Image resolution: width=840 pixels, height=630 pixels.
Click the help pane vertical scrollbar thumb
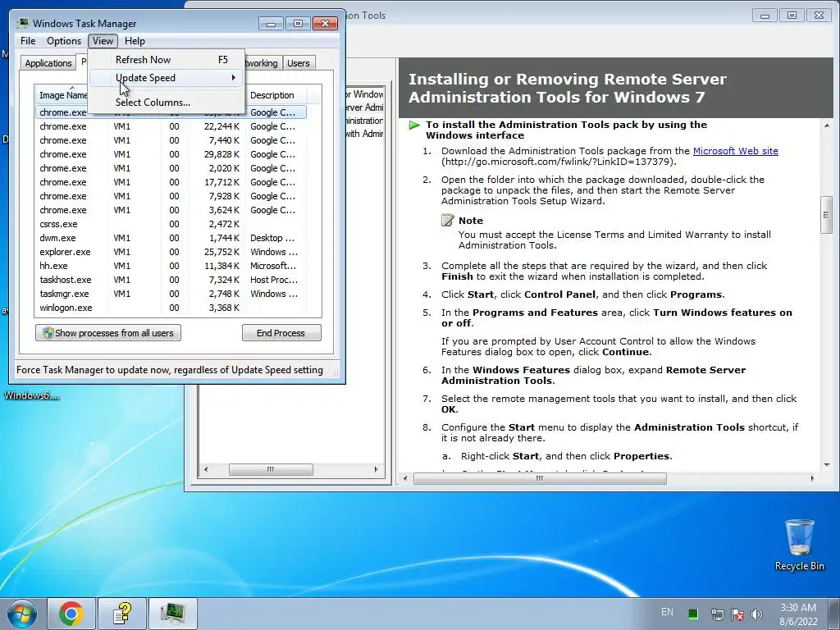click(826, 215)
